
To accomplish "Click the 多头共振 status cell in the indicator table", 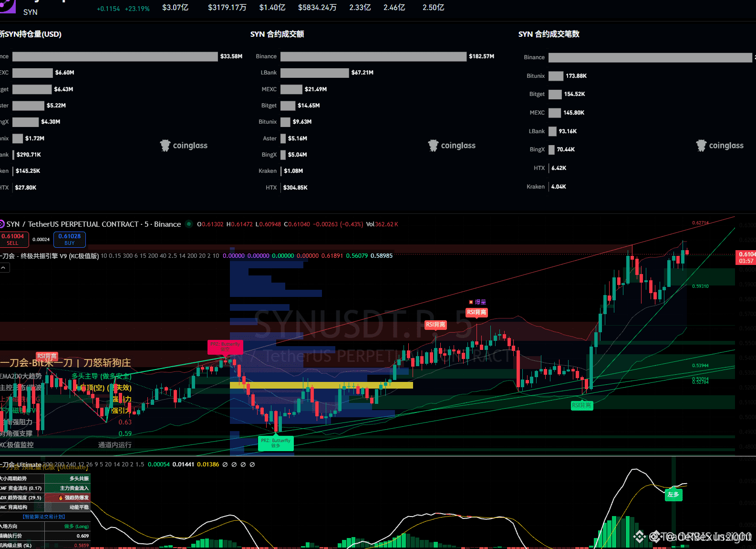I will (67, 478).
